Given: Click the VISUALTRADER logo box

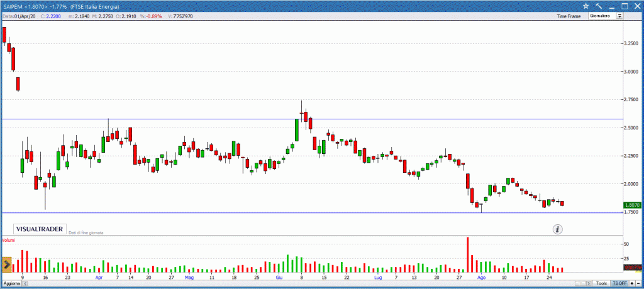Looking at the screenshot, I should [x=40, y=229].
